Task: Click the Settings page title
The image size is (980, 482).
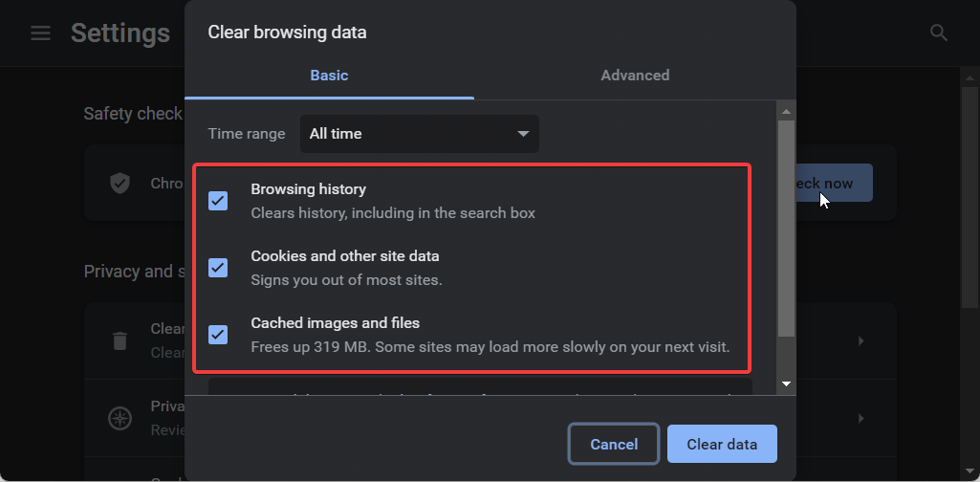Action: [120, 33]
